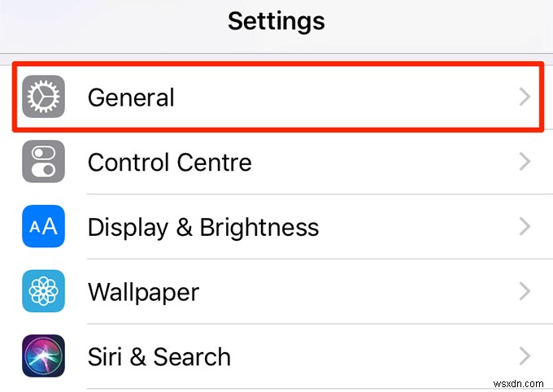The width and height of the screenshot is (553, 392).
Task: Select the Control Centre text label
Action: (x=169, y=162)
